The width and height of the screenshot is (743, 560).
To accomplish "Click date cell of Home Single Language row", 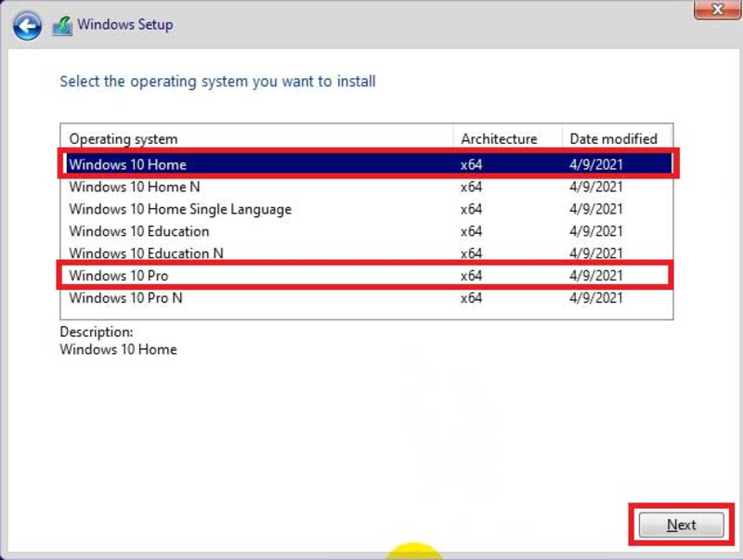I will coord(596,209).
